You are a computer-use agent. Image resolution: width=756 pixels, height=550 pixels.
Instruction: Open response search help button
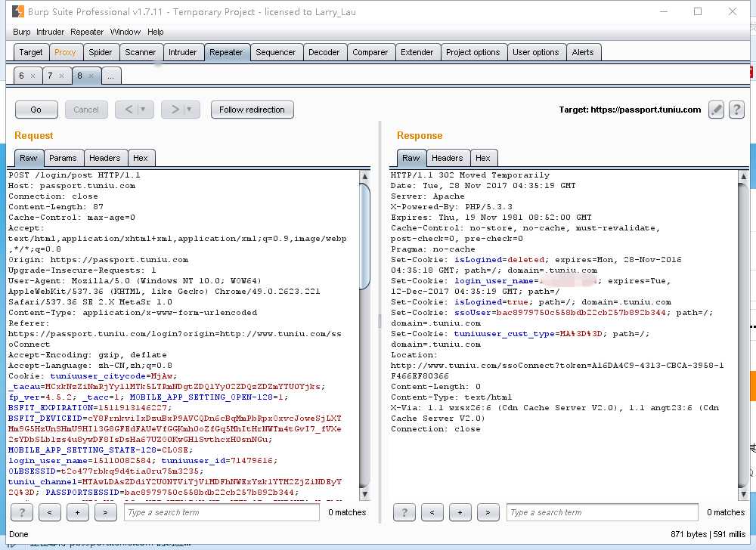(x=404, y=512)
